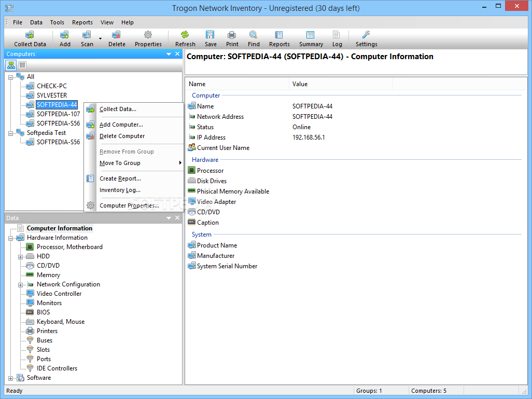Select Buses in the Data tree

pyautogui.click(x=45, y=340)
